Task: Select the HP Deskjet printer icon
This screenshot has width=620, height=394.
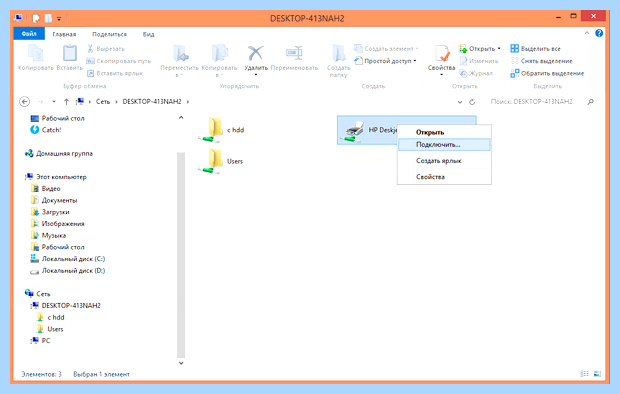Action: tap(354, 132)
